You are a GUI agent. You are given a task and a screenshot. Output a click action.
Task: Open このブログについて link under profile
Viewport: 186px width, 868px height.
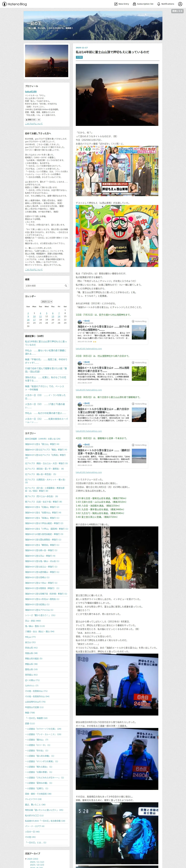34,124
